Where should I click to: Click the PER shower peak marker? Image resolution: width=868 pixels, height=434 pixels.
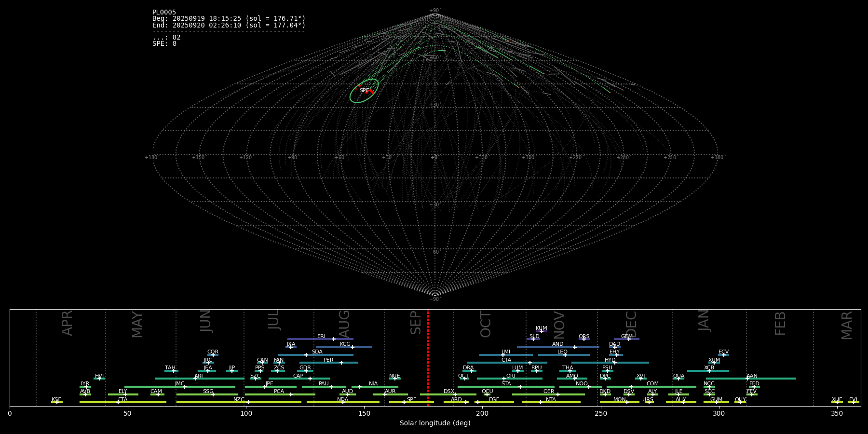(341, 363)
